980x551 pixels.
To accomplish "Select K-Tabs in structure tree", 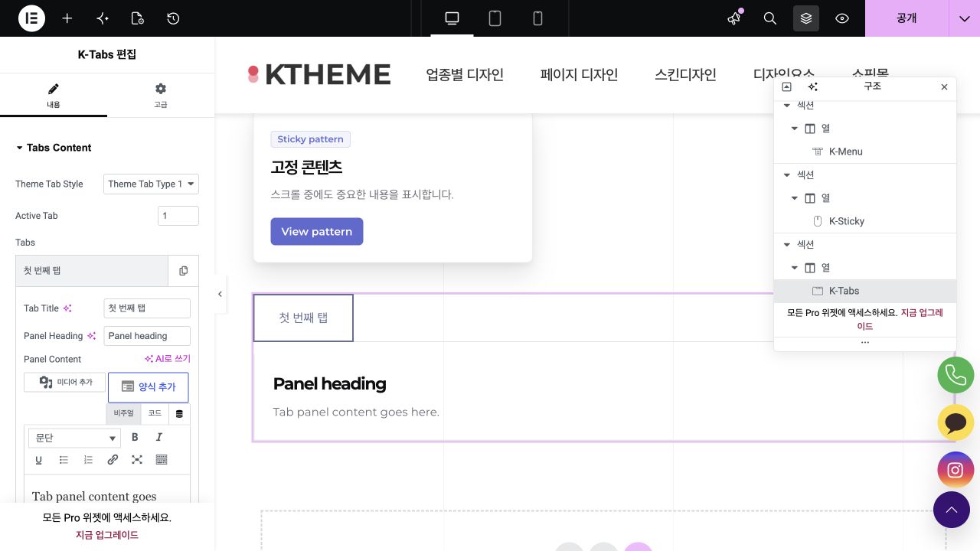I will click(865, 291).
